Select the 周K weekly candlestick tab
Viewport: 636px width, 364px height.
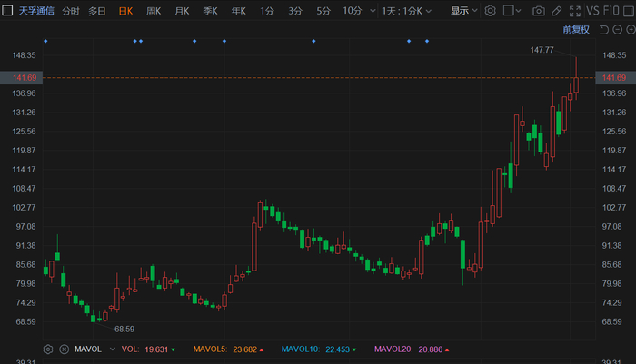coord(154,11)
